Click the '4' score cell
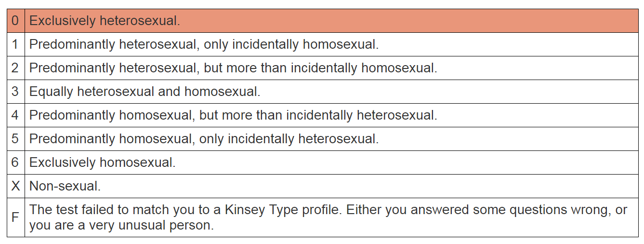 [x=16, y=115]
